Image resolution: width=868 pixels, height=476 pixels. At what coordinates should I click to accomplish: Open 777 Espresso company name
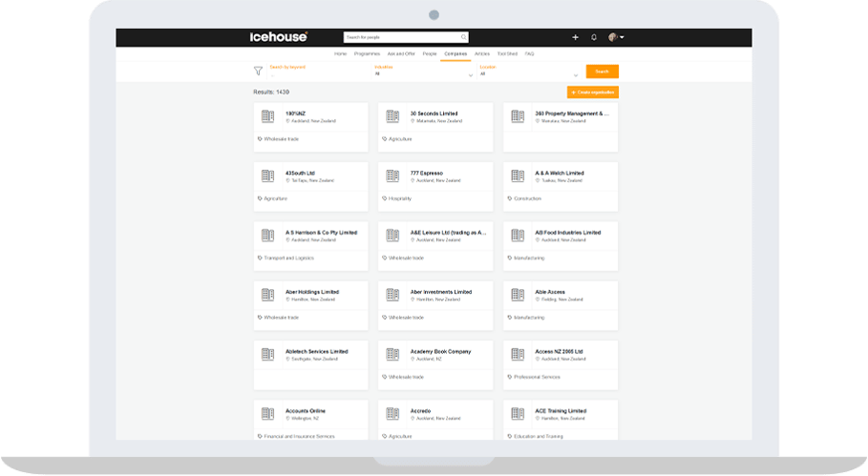(427, 173)
